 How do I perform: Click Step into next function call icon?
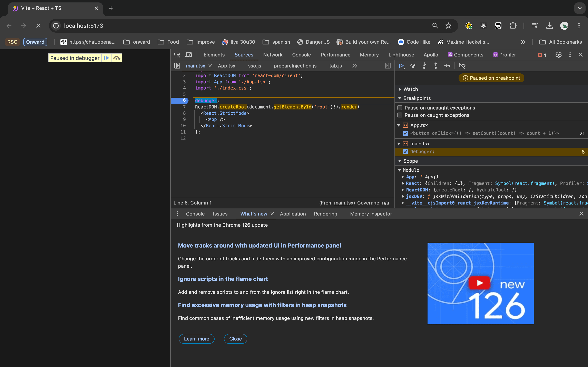click(424, 66)
